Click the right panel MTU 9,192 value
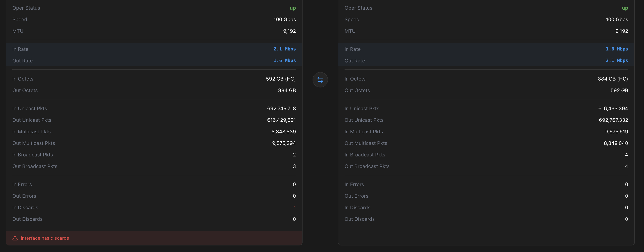The width and height of the screenshot is (644, 252). [621, 31]
